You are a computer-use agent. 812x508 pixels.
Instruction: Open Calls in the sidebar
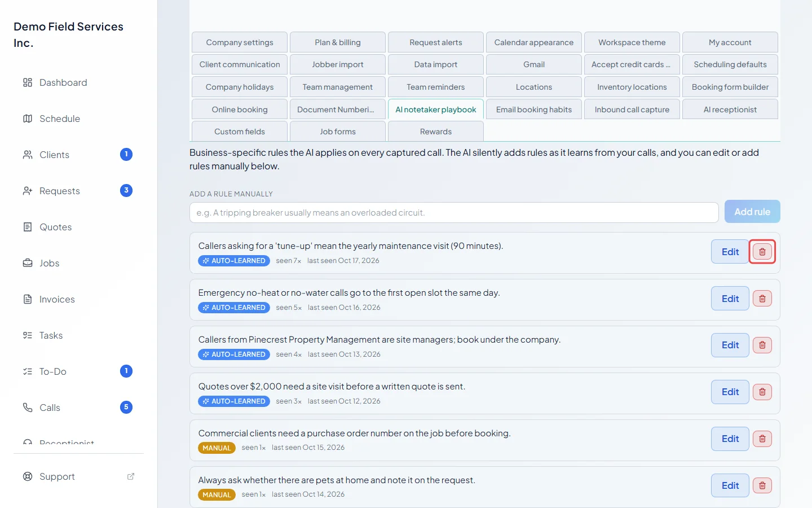(78, 408)
